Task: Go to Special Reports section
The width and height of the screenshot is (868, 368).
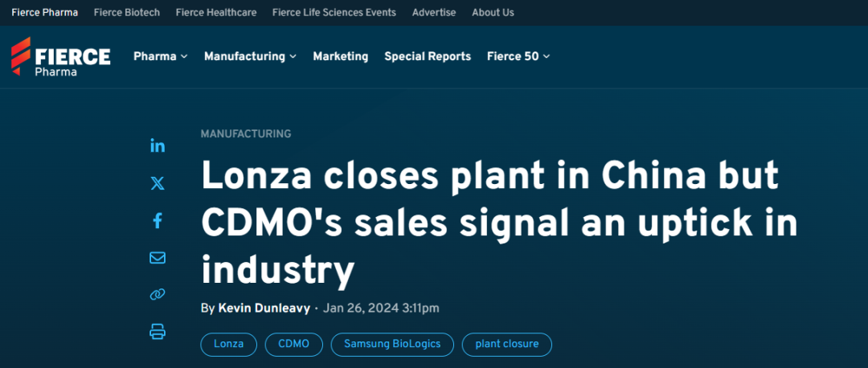Action: tap(428, 56)
